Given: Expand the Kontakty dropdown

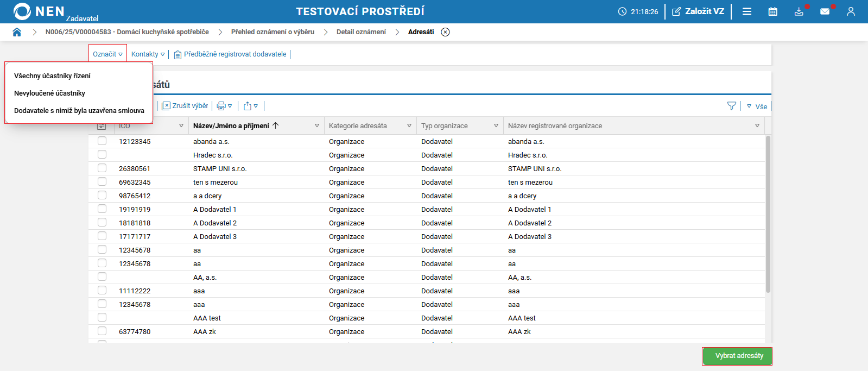Looking at the screenshot, I should click(148, 54).
